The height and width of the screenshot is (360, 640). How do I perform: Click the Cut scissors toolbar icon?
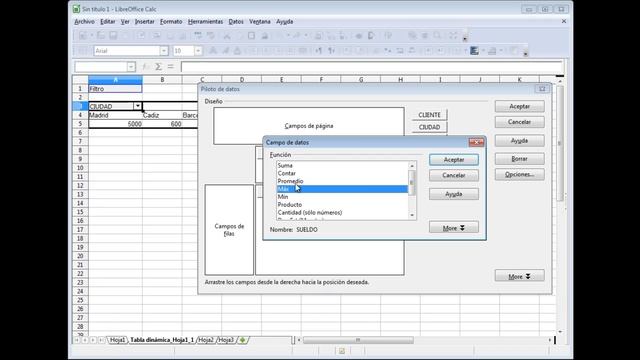(x=227, y=36)
